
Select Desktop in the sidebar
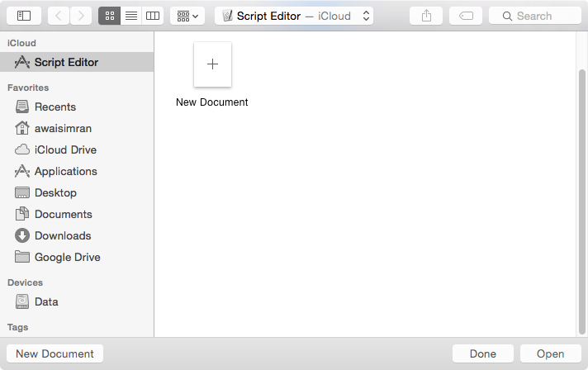point(77,192)
